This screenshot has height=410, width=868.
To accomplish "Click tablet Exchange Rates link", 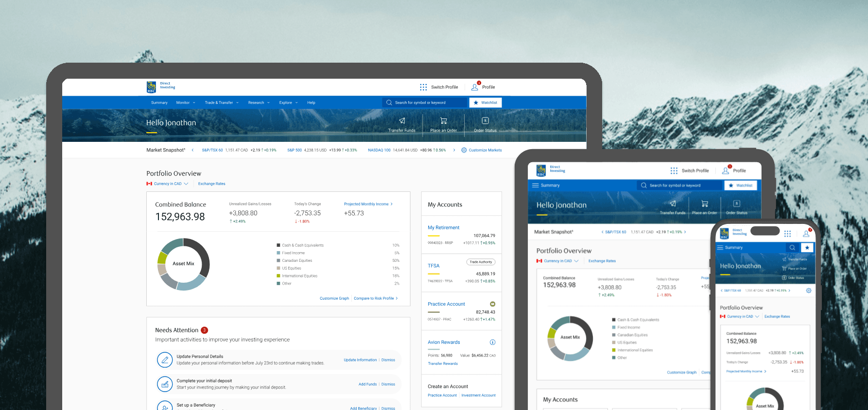I will (x=602, y=261).
